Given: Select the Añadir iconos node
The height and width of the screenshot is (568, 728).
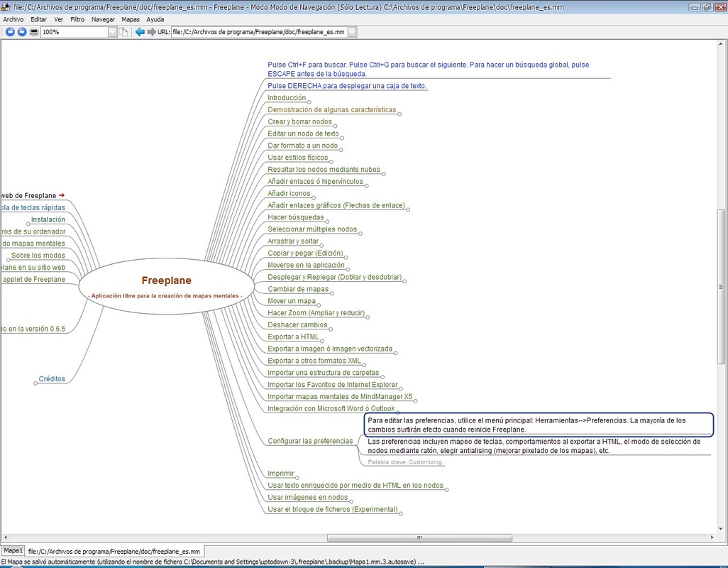Looking at the screenshot, I should point(288,193).
